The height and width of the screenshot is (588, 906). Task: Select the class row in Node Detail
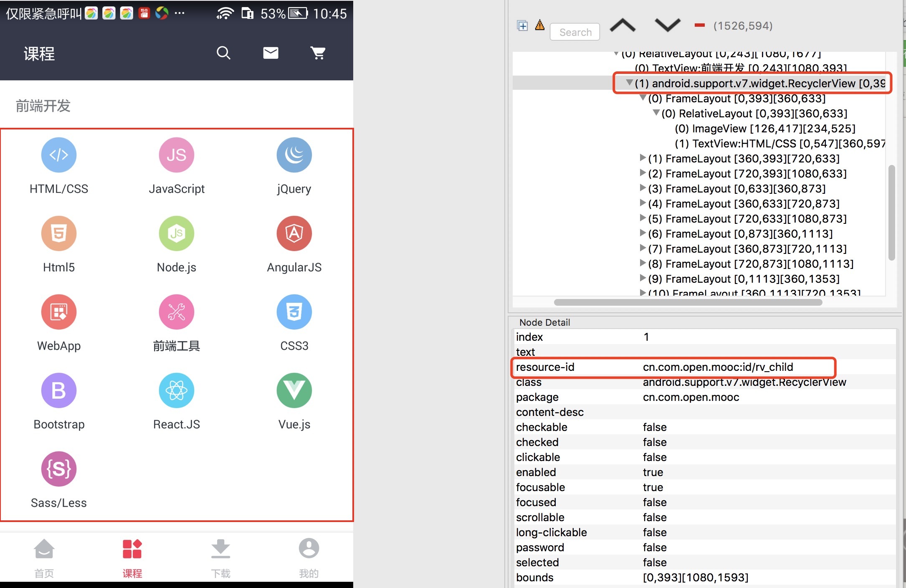pos(705,382)
